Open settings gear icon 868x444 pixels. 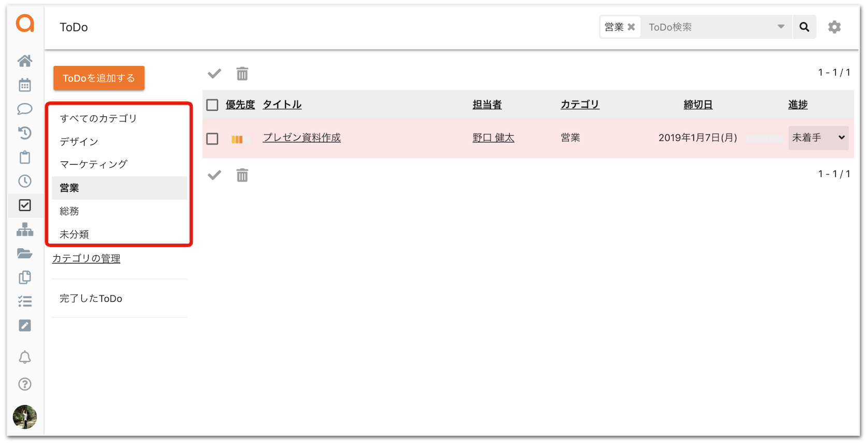pos(834,27)
